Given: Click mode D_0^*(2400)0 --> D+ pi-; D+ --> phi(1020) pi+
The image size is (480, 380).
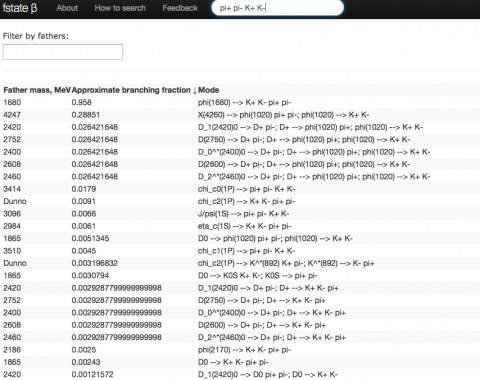Looking at the screenshot, I should pyautogui.click(x=314, y=152).
